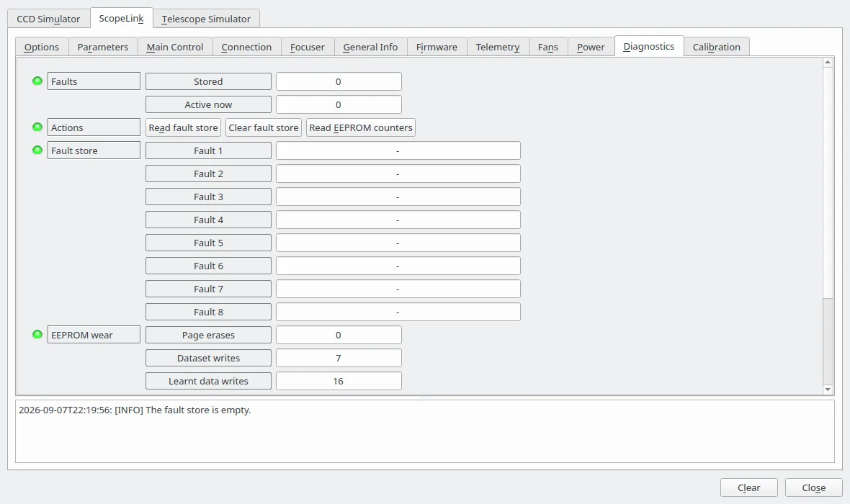Screen dimensions: 850x504
Task: Switch to the Focuser tab
Action: (308, 47)
